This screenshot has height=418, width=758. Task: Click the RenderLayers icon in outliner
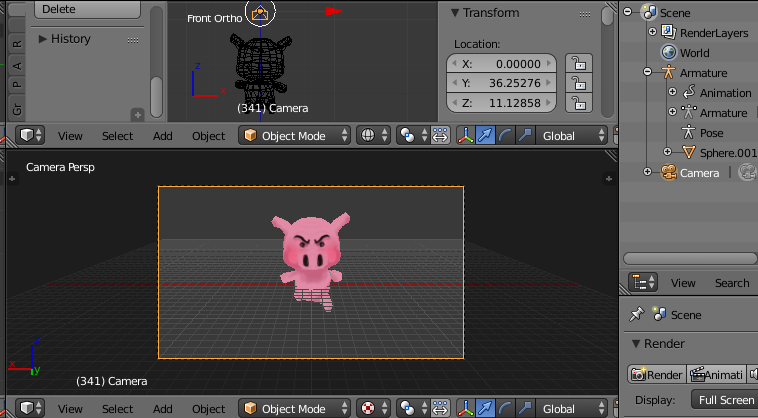tap(668, 32)
